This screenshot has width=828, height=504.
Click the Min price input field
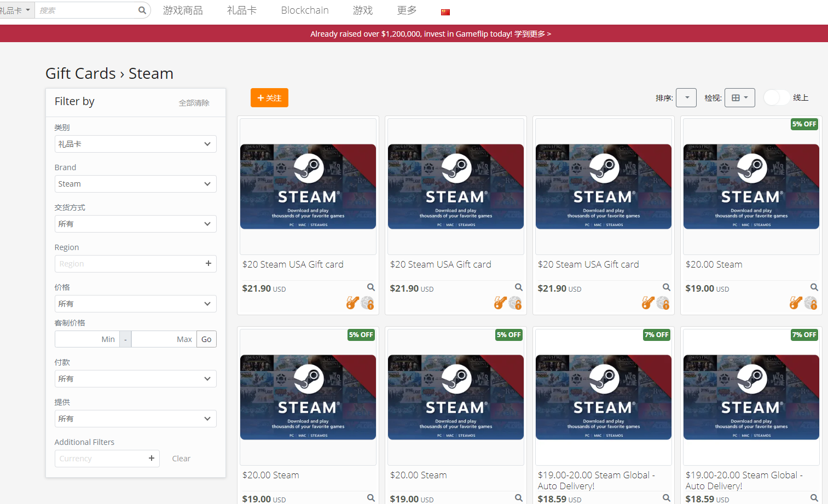click(x=86, y=339)
